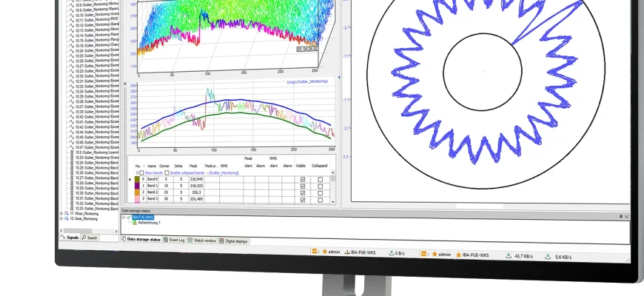644x296 pixels.
Task: Click the Peak column header
Action: point(193,166)
